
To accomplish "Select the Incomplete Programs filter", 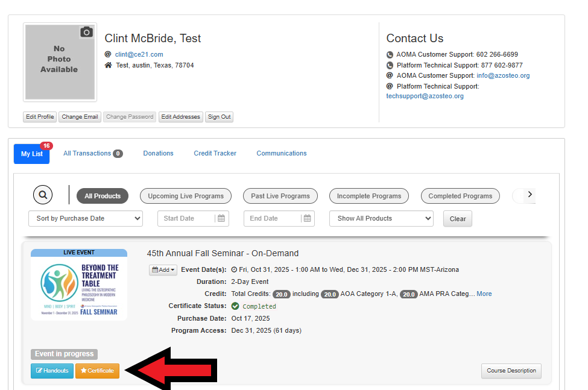I will [x=368, y=196].
